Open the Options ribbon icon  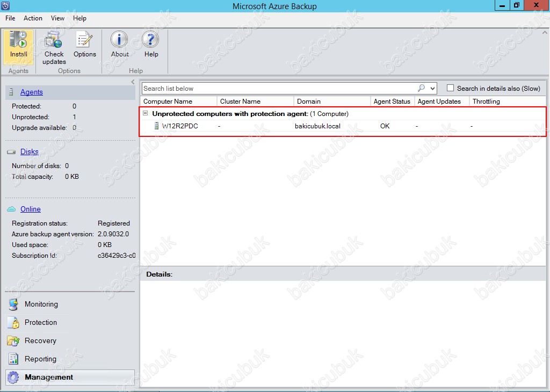[84, 39]
